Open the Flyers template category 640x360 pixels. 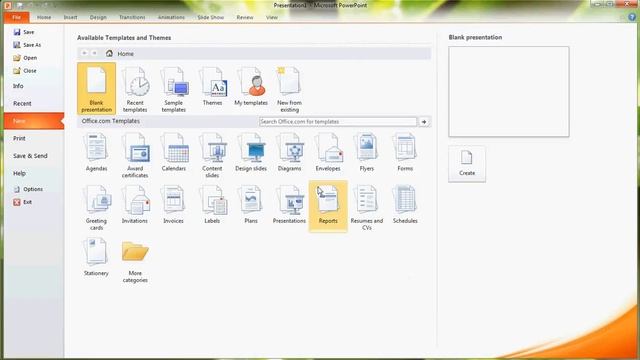point(367,151)
